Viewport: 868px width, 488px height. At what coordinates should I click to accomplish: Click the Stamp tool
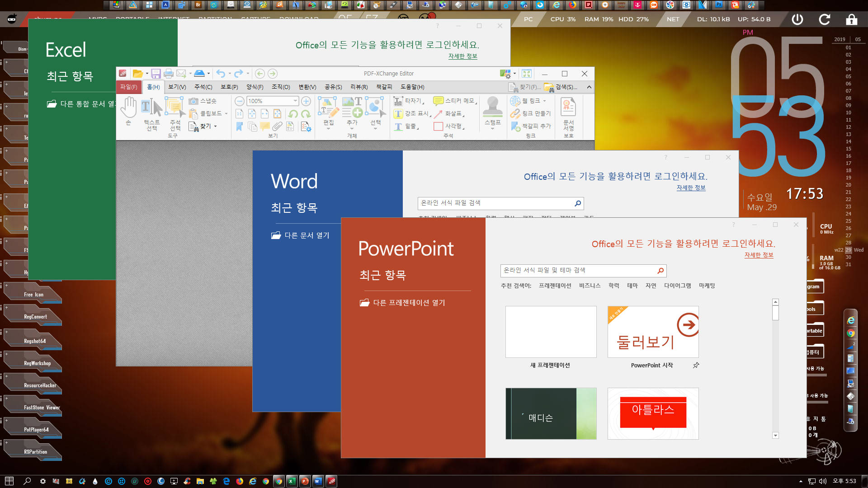coord(492,113)
